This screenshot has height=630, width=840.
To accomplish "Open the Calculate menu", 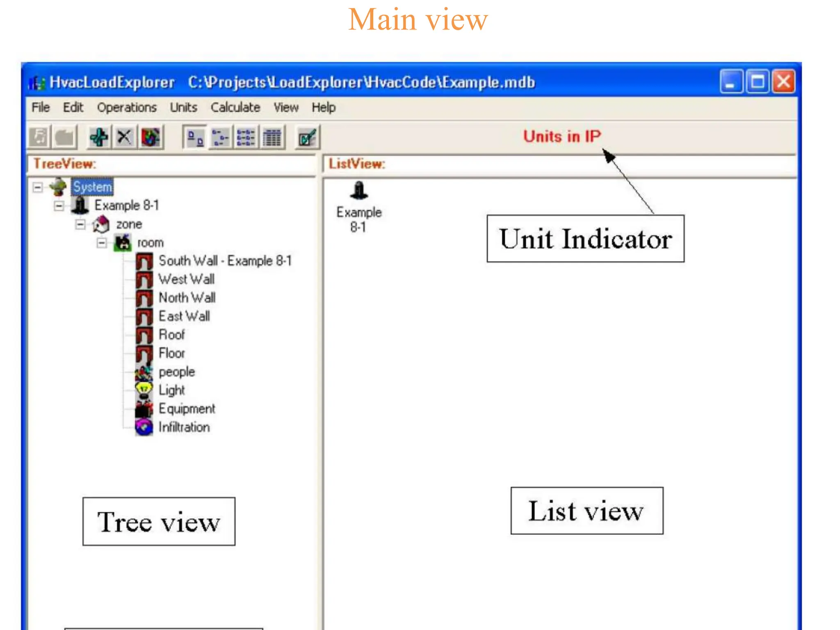I will click(235, 107).
